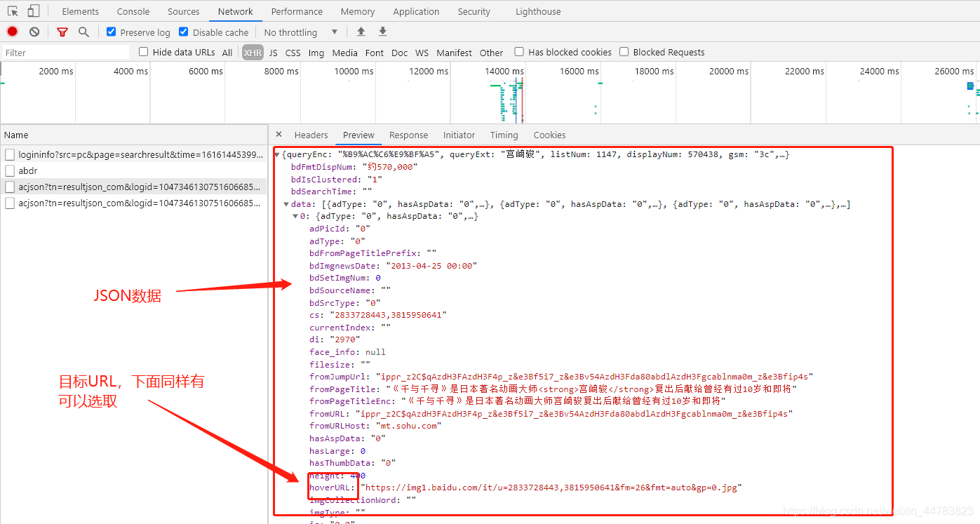Click the cs key value row
Screen dimensions: 980x524
coord(378,315)
